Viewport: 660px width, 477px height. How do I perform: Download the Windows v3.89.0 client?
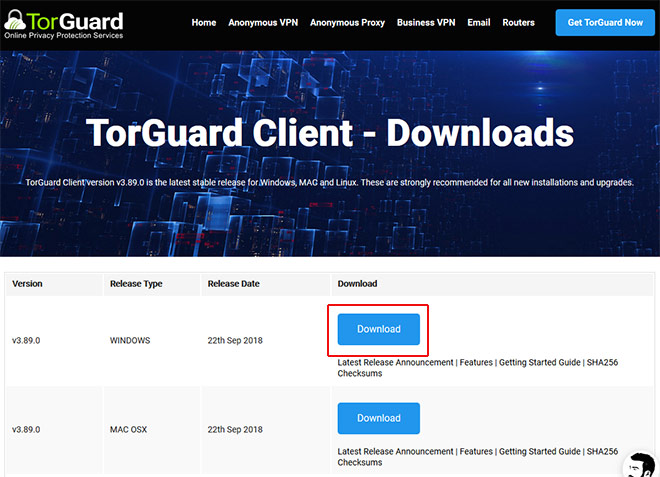click(378, 329)
